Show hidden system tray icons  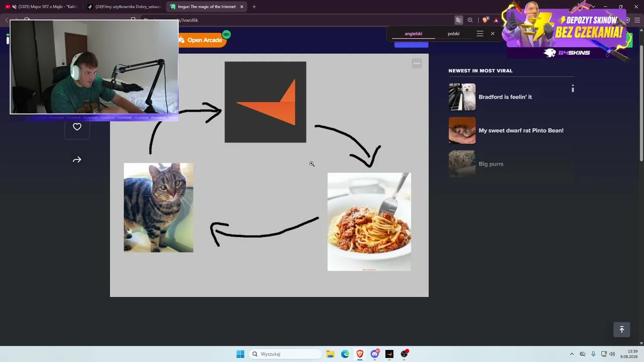click(572, 354)
